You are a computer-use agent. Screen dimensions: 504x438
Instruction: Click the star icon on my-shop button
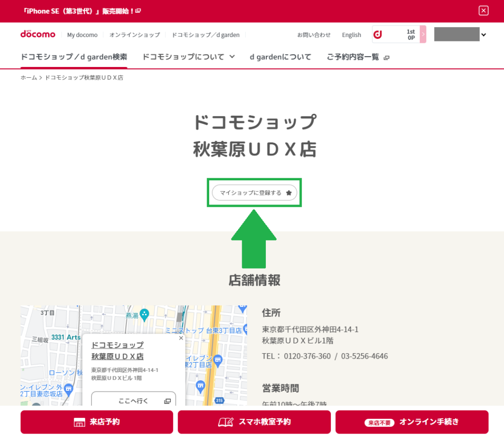click(x=288, y=193)
